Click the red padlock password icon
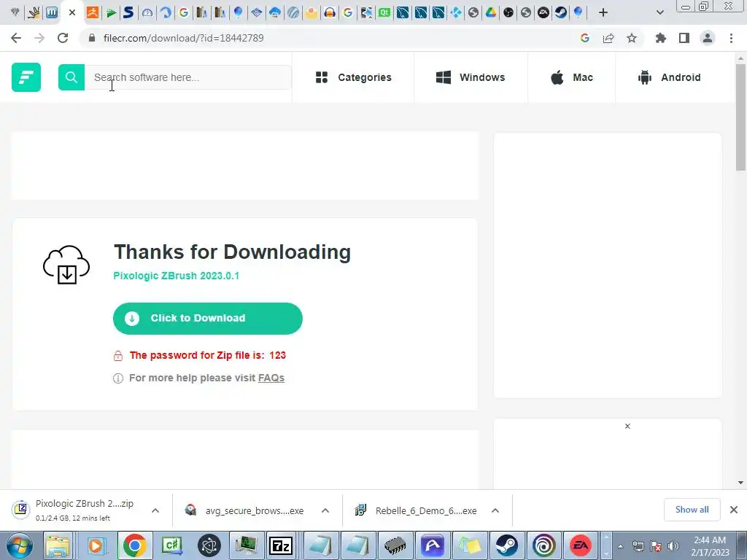 118,356
